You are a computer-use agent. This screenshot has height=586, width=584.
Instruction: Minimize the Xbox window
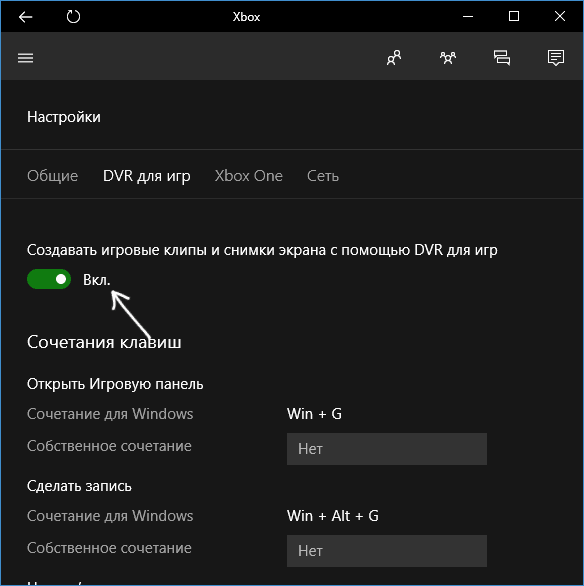468,16
